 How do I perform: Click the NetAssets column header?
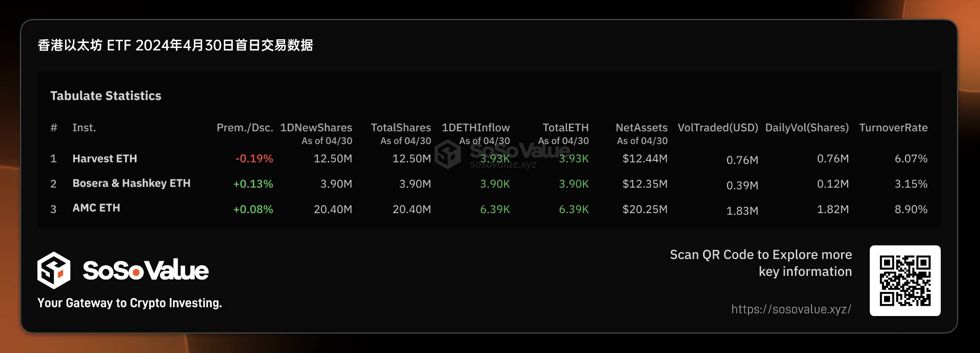(641, 128)
